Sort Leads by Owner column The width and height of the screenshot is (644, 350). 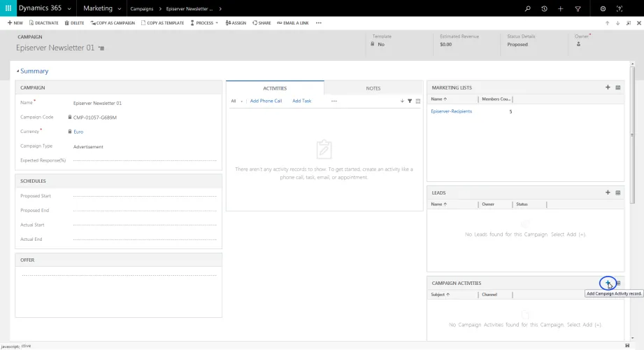488,204
